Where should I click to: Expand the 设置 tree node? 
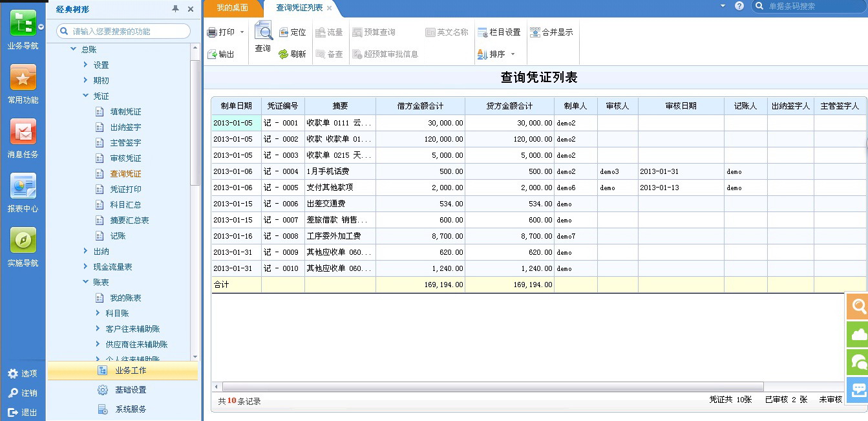[86, 65]
